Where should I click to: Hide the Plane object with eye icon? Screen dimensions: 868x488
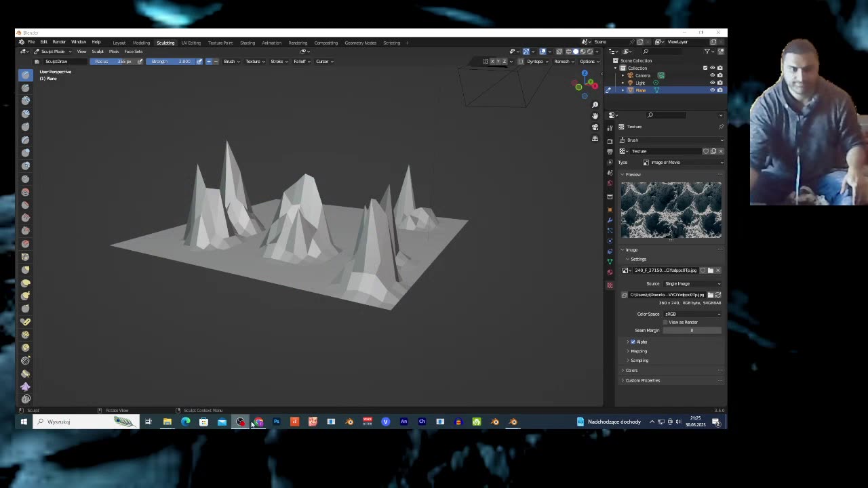[x=712, y=90]
